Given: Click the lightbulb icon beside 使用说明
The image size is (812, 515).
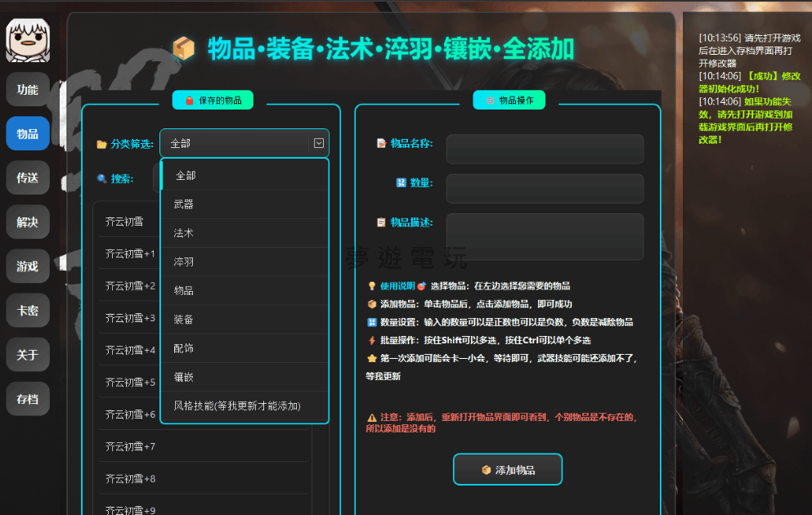Looking at the screenshot, I should pyautogui.click(x=371, y=286).
